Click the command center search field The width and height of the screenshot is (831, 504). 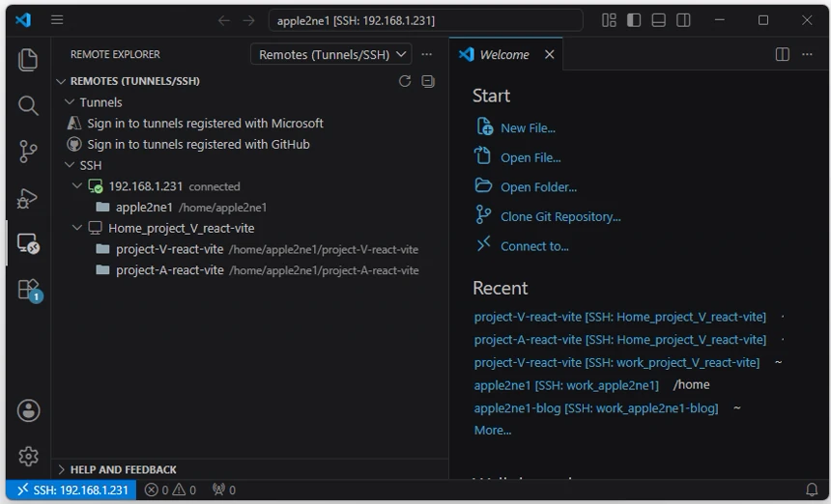tap(426, 20)
